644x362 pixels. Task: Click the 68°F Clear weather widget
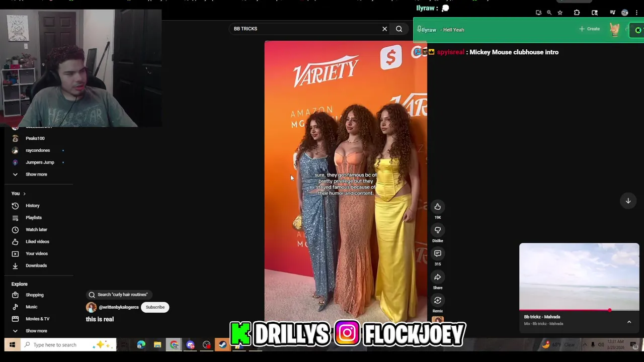pos(559,345)
